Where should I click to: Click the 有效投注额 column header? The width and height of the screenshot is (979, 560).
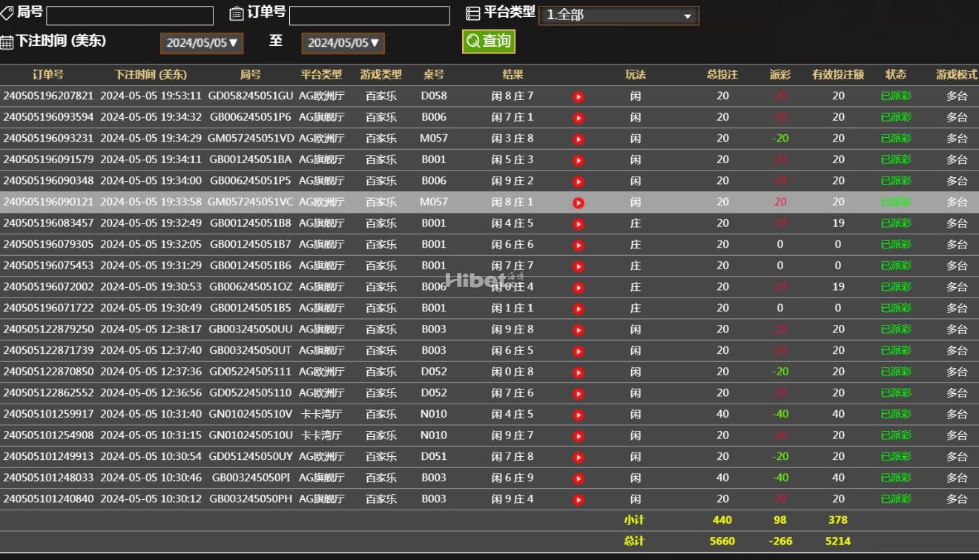pos(838,74)
